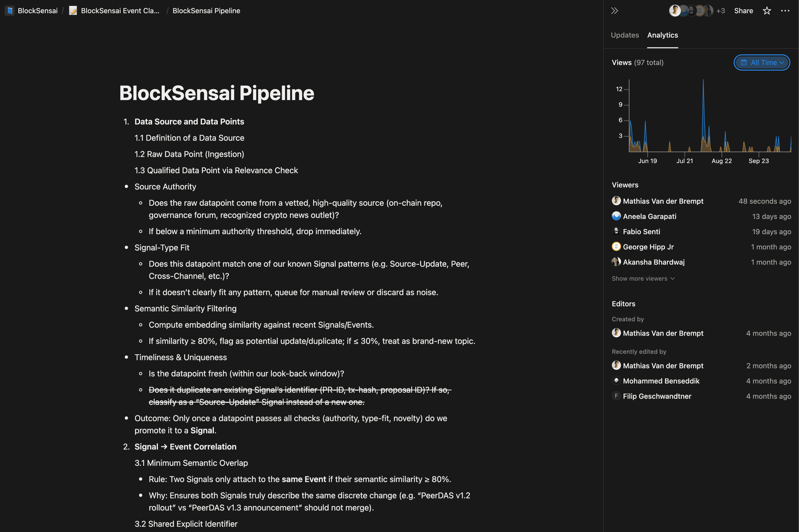
Task: Click George Hipp Jr's avatar icon
Action: coord(616,247)
